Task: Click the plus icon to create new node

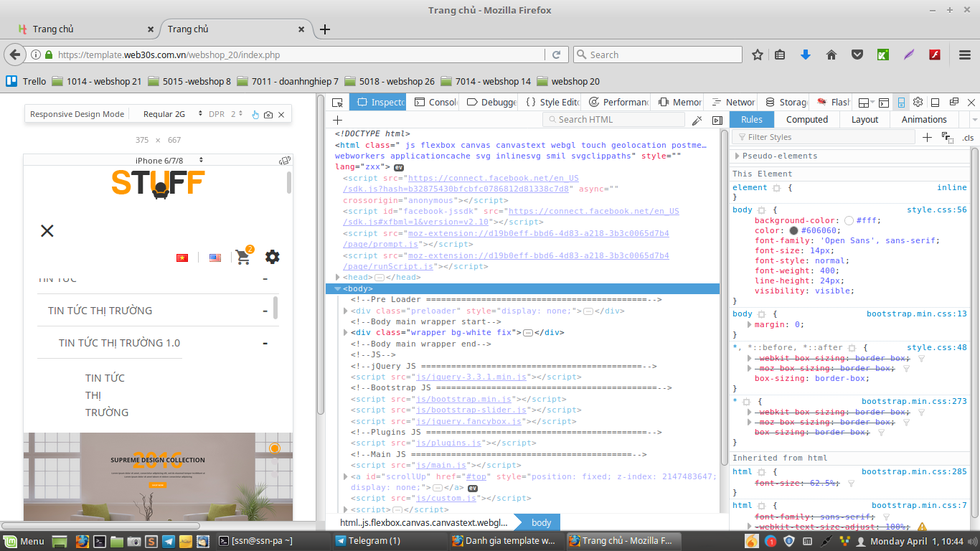Action: click(x=338, y=120)
